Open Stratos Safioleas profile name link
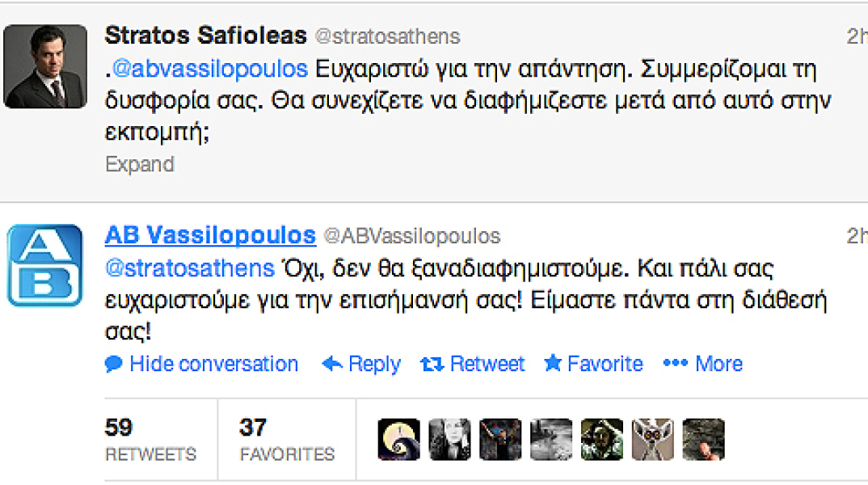Screen dimensions: 868x485 tap(206, 36)
